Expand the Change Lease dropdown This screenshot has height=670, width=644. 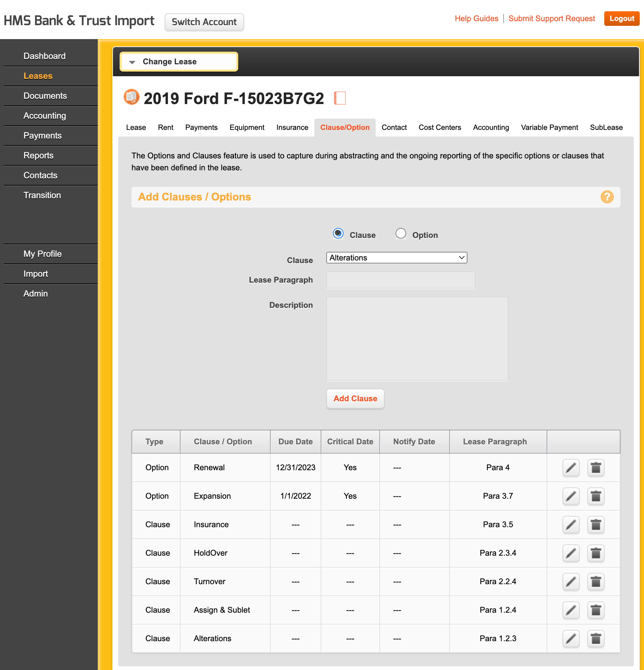coord(179,62)
